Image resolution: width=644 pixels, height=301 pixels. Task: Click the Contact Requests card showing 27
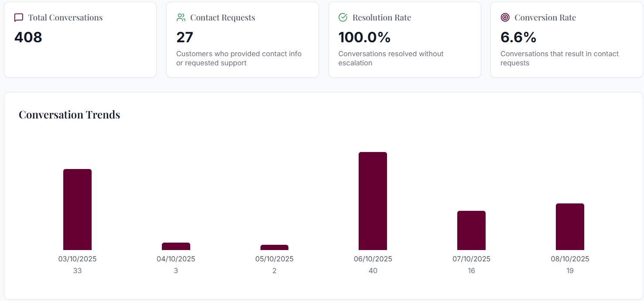click(243, 39)
